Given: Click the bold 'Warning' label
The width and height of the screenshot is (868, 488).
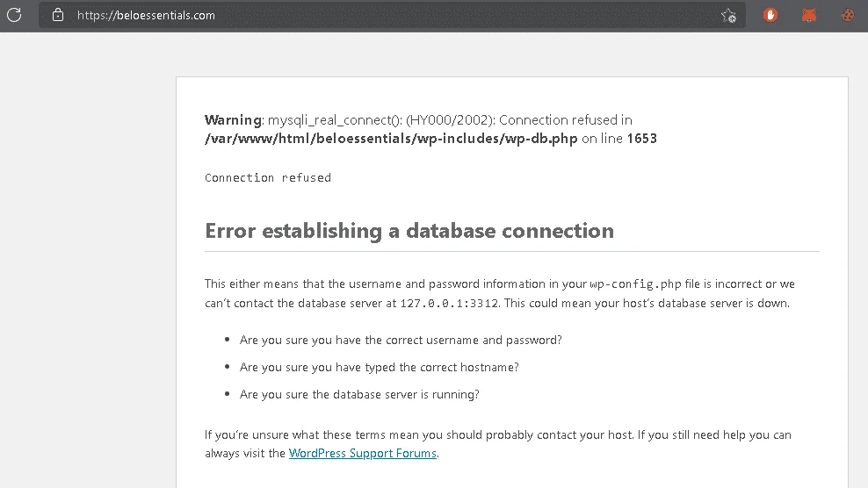Looking at the screenshot, I should 233,120.
